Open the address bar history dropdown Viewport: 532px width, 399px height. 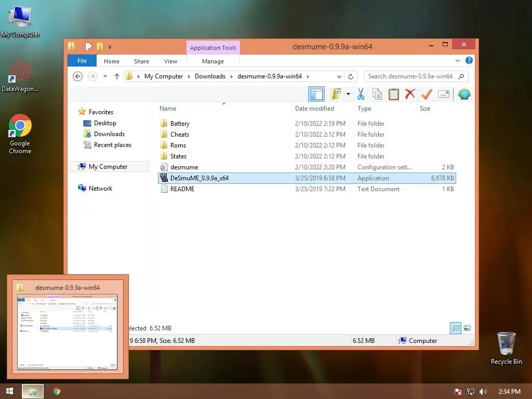click(339, 77)
